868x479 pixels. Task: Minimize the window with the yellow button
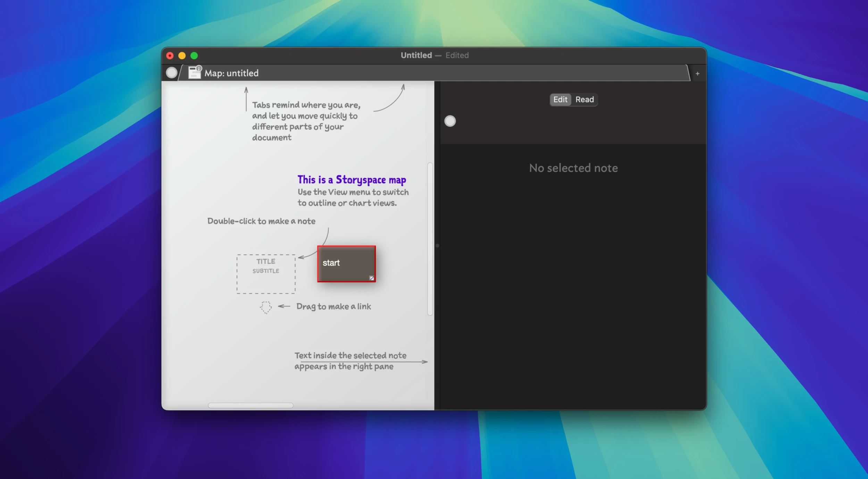coord(182,55)
